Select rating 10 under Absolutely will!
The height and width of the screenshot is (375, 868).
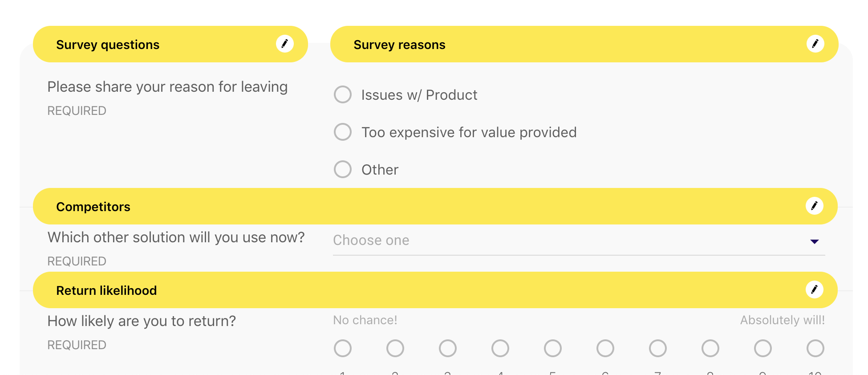click(x=815, y=348)
